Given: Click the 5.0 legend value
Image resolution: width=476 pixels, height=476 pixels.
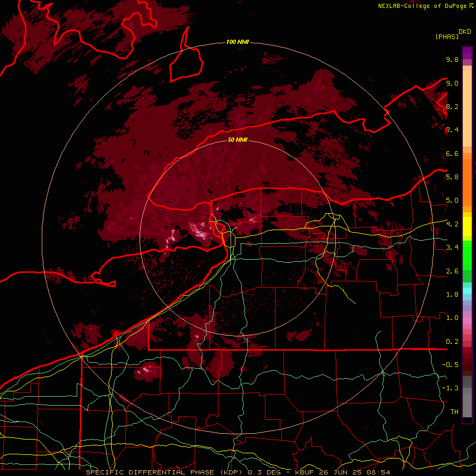Looking at the screenshot, I should [x=452, y=200].
